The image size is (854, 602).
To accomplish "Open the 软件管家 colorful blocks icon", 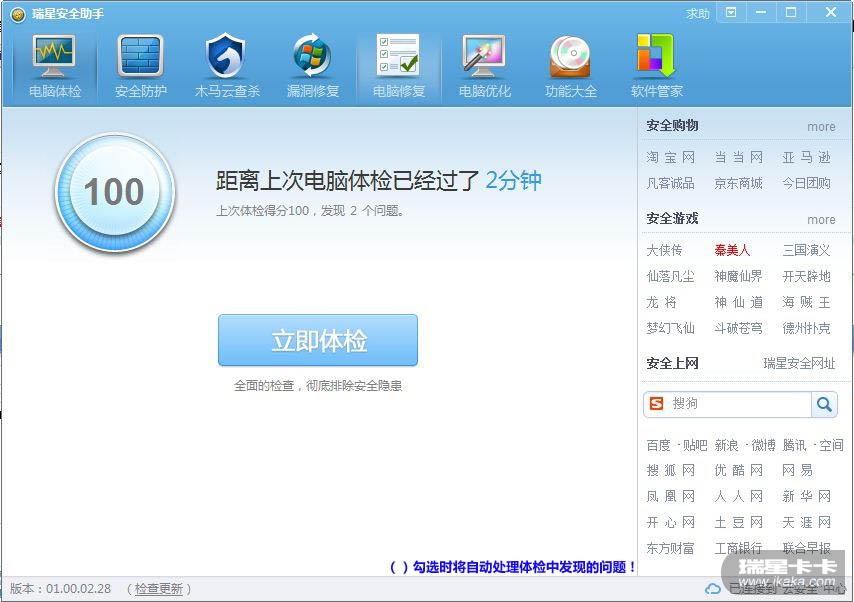I will click(x=656, y=56).
